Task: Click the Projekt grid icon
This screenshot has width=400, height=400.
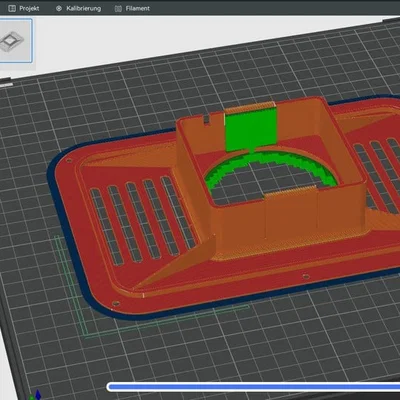Action: tap(12, 8)
